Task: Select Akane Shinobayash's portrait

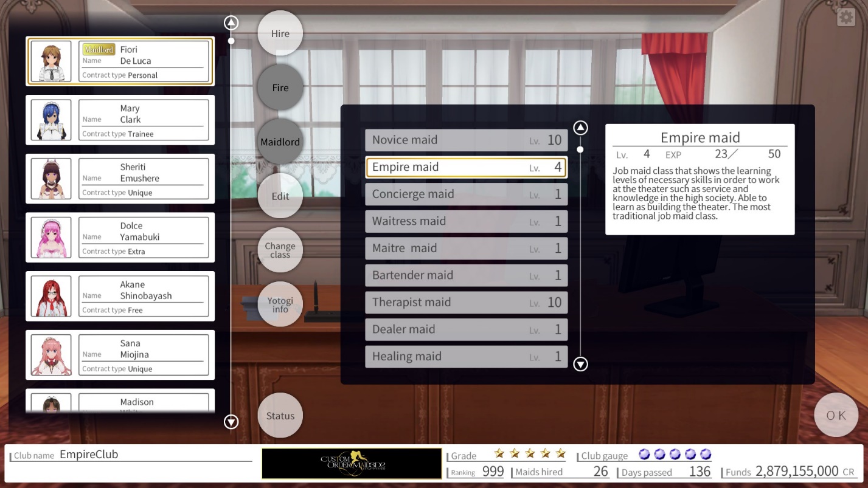Action: [51, 297]
